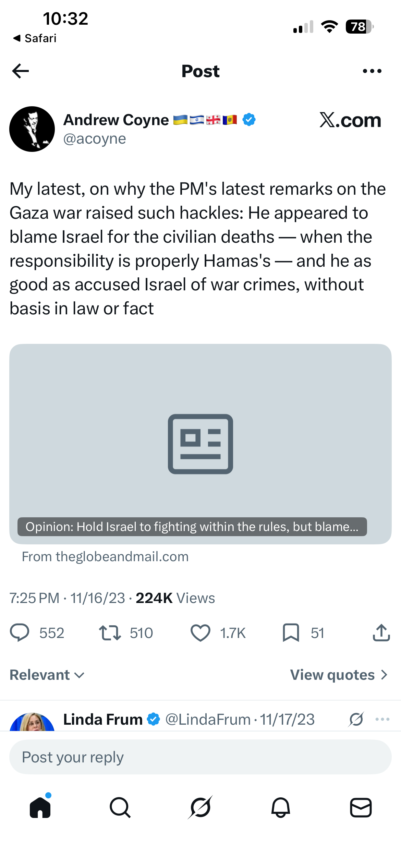401x868 pixels.
Task: Open the @acoyne profile handle
Action: 95,139
